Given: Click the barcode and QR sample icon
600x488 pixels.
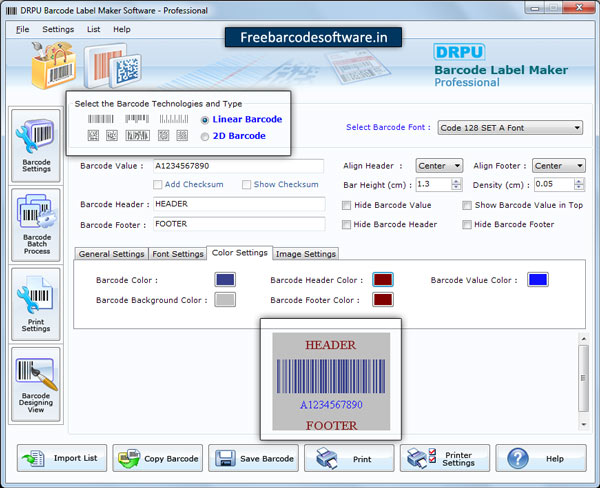Looking at the screenshot, I should [x=113, y=66].
